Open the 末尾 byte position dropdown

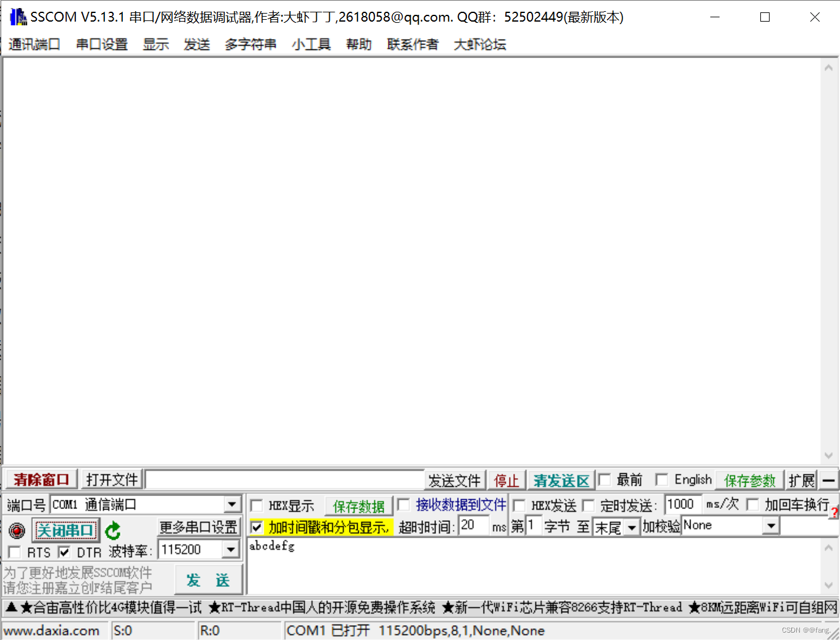click(631, 528)
